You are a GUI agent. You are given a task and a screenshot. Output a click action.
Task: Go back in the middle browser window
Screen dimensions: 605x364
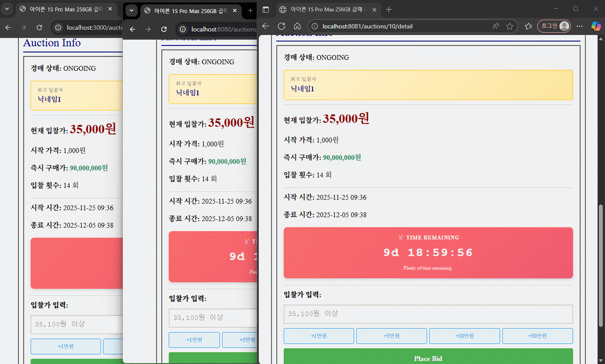132,29
